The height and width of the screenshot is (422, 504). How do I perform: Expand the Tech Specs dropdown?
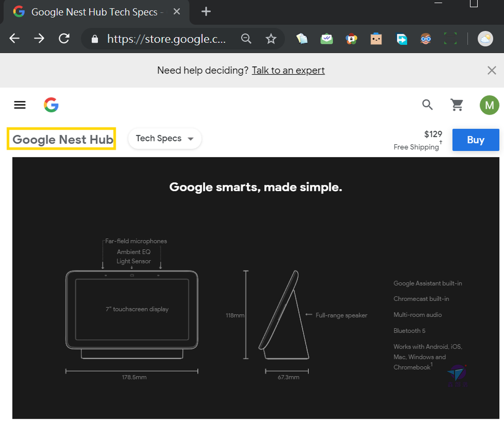(x=165, y=139)
